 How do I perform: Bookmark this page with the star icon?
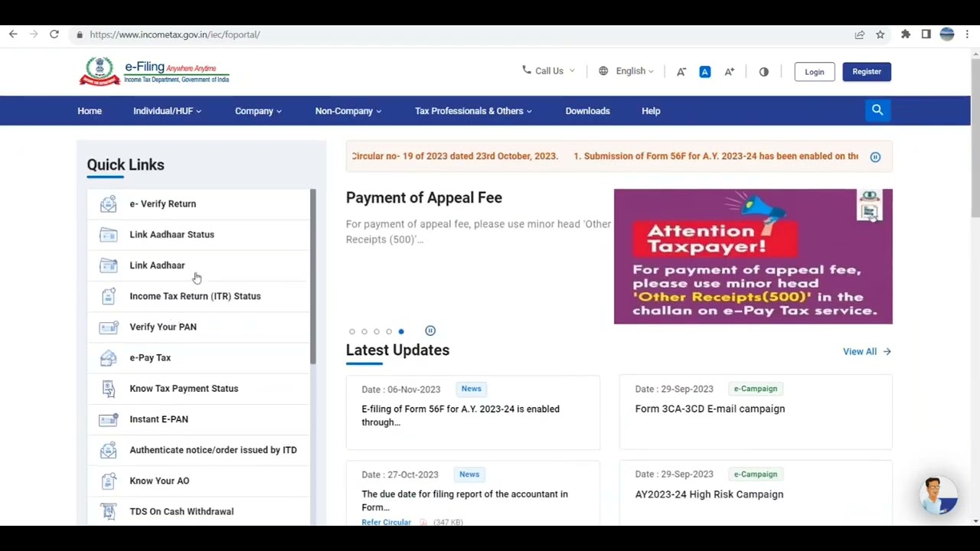880,34
